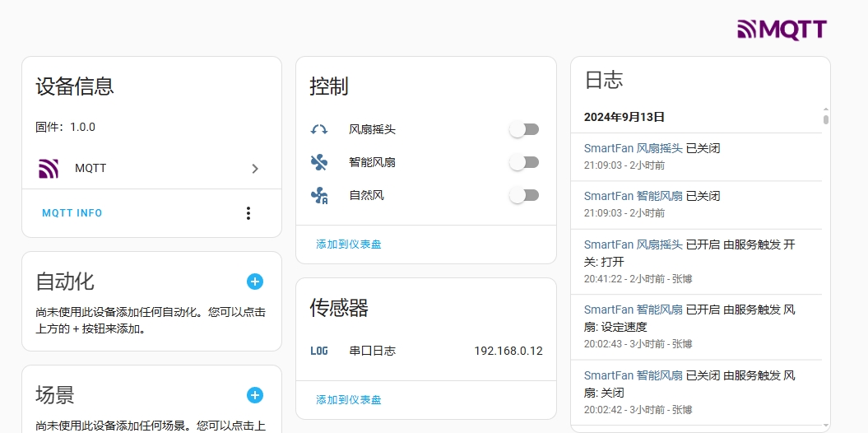Enable the 自然风 switch
Viewport: 868px width, 433px height.
tap(524, 195)
